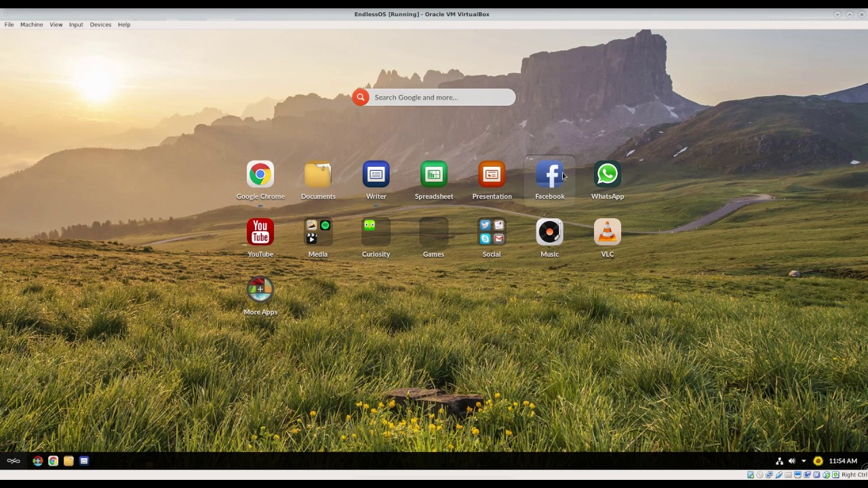Viewport: 868px width, 488px height.
Task: Open the Facebook app icon
Action: click(x=549, y=181)
